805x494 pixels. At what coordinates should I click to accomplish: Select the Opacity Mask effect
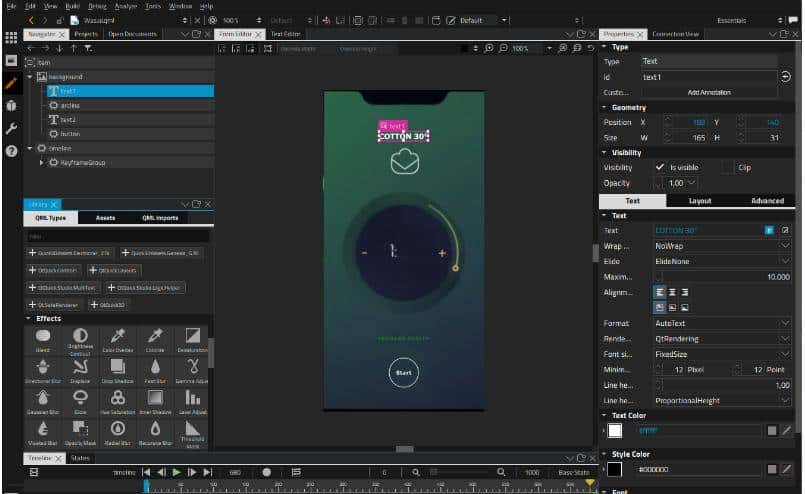80,433
